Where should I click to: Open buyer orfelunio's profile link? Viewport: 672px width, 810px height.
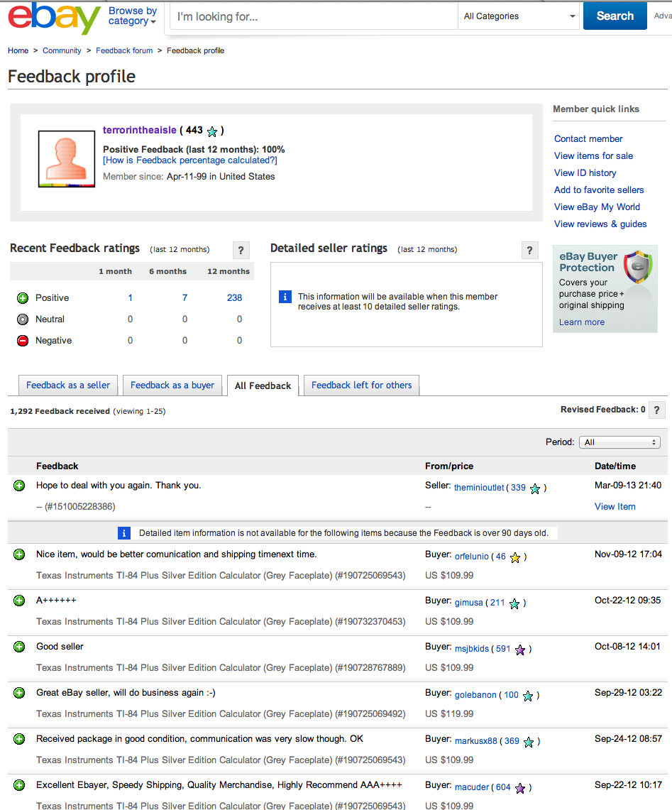click(472, 557)
